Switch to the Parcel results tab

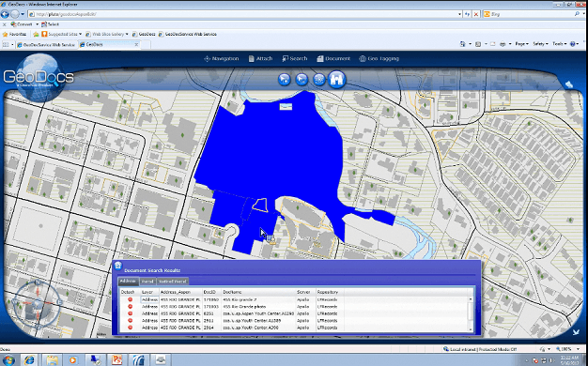(x=147, y=281)
